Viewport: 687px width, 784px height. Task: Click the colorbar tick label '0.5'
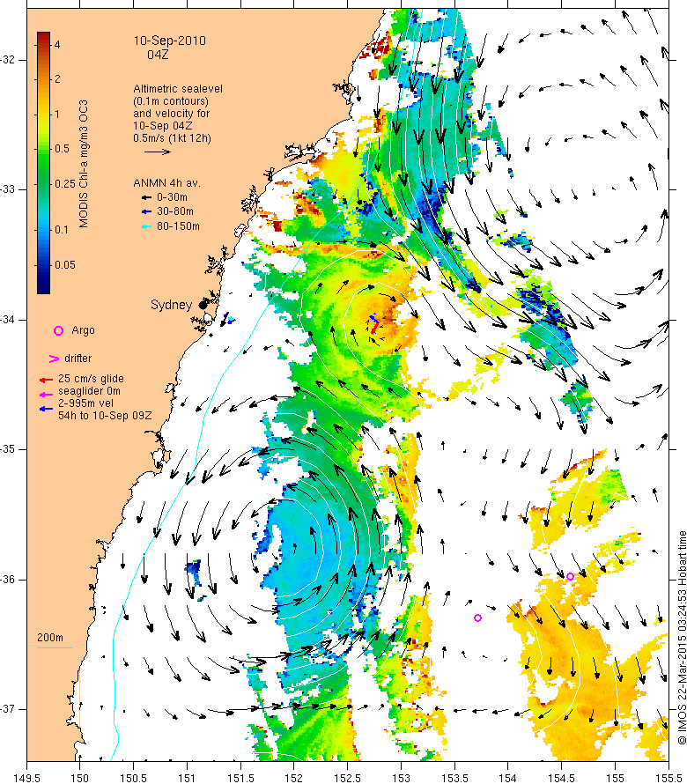[62, 149]
